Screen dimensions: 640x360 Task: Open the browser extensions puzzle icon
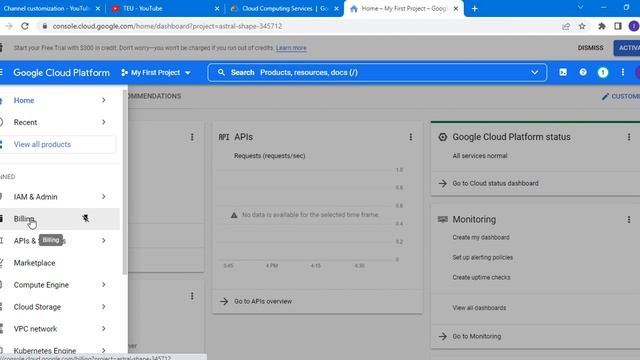602,26
